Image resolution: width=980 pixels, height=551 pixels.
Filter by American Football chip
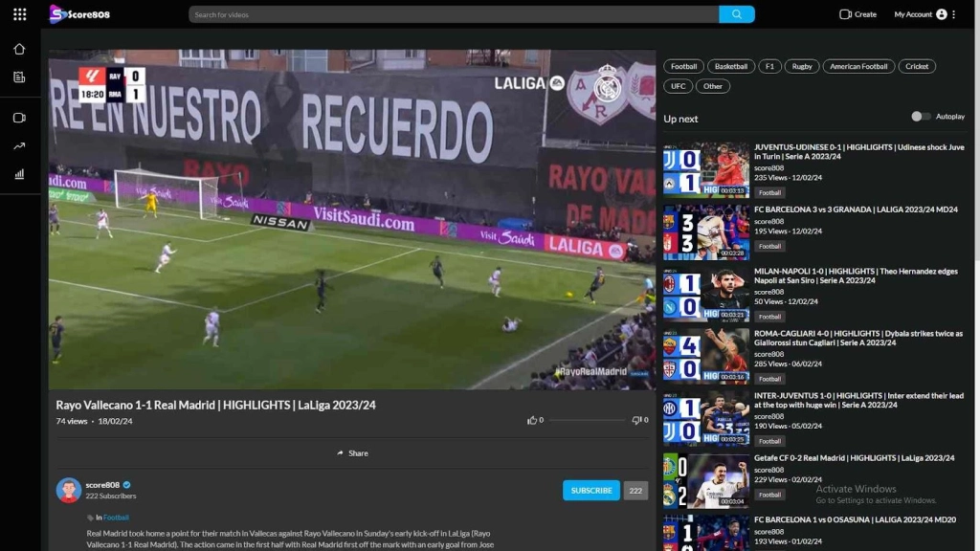tap(858, 66)
